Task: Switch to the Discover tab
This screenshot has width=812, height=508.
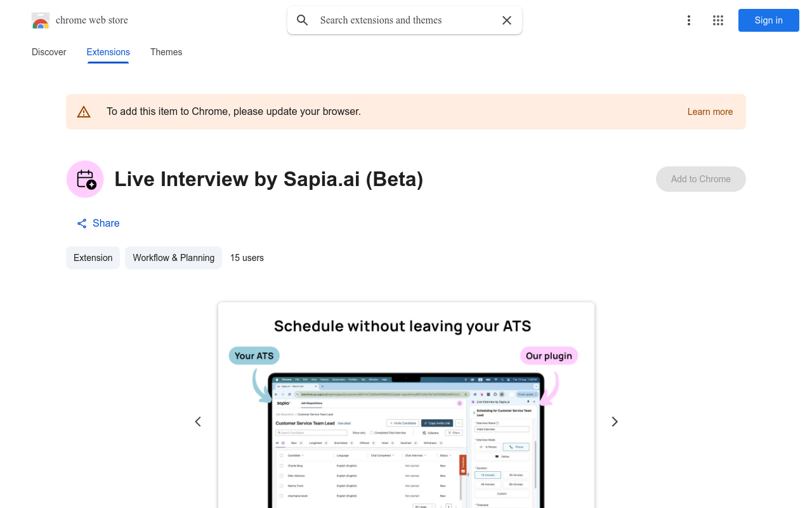Action: pyautogui.click(x=49, y=52)
